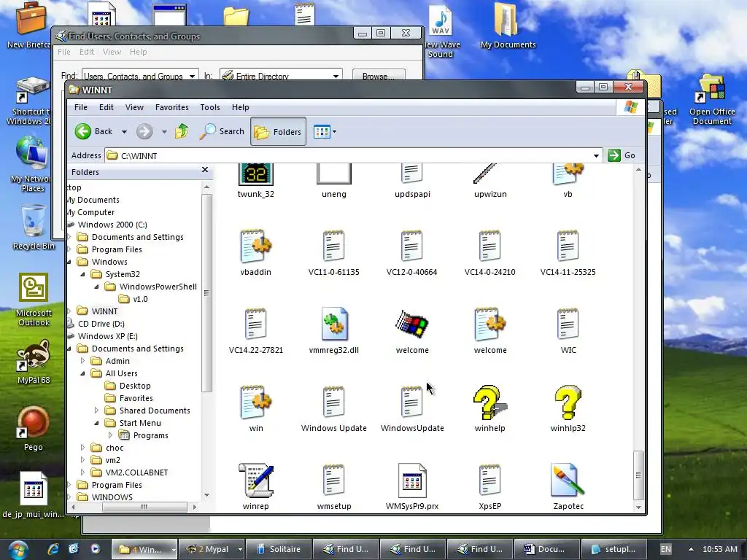Collapse the All Users tree node

(82, 373)
